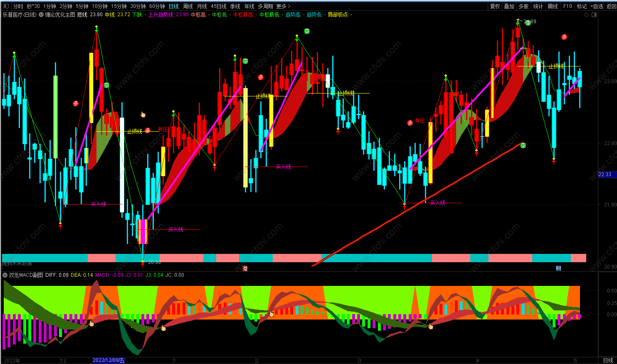Switch to 月线 monthly period
The width and height of the screenshot is (617, 364).
pos(202,6)
